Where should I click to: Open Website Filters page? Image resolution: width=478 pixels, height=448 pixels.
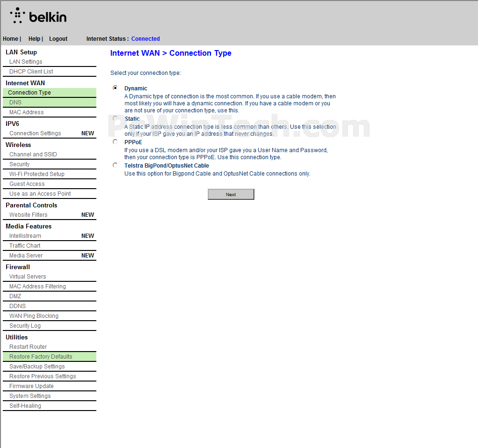(x=29, y=215)
